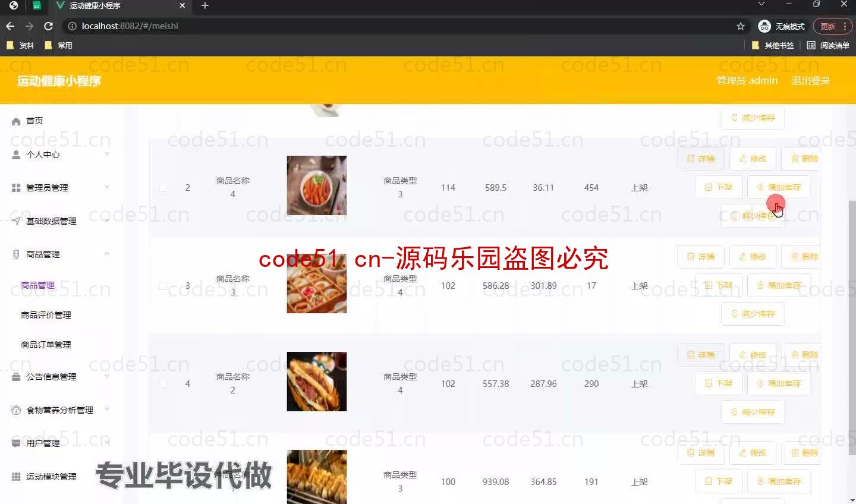
Task: Open the 资料 bookmark folder
Action: (x=20, y=45)
